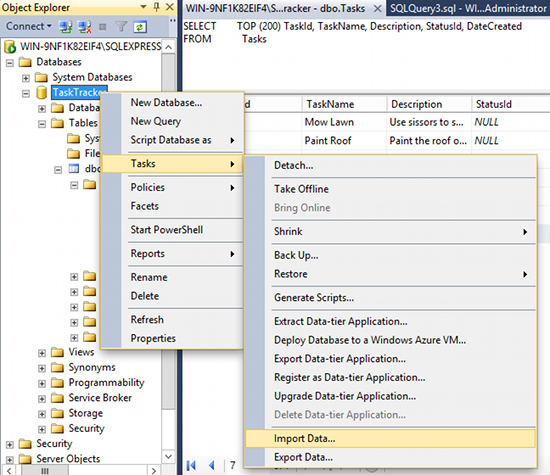Click the System Databases folder icon
The image size is (550, 475).
pyautogui.click(x=41, y=77)
